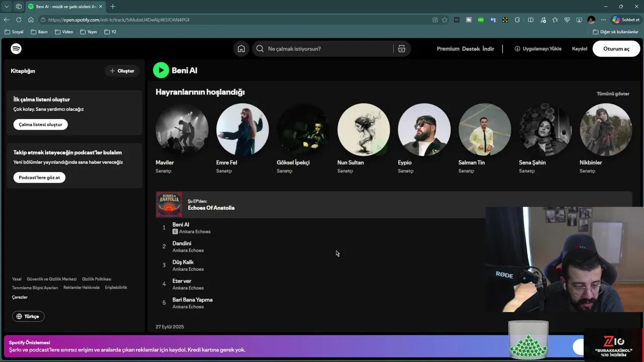Open the tab actions chevron
The height and width of the screenshot is (362, 644).
[x=7, y=7]
